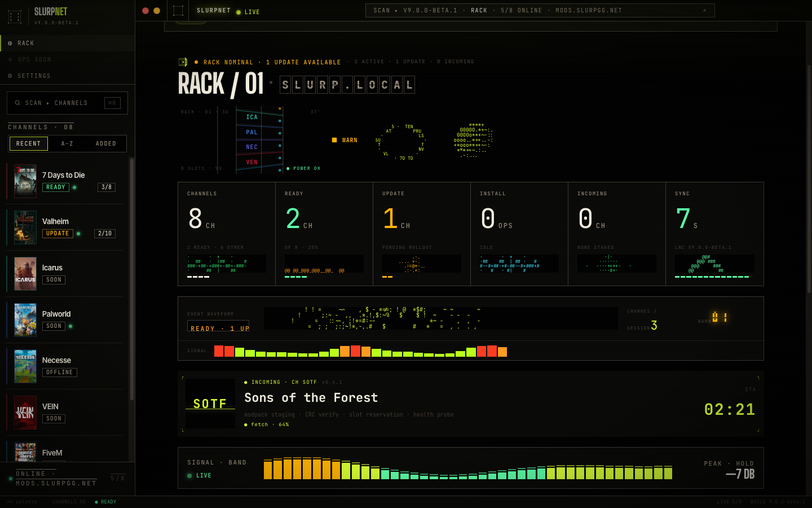
Task: Click the green cube rack icon
Action: [x=183, y=62]
